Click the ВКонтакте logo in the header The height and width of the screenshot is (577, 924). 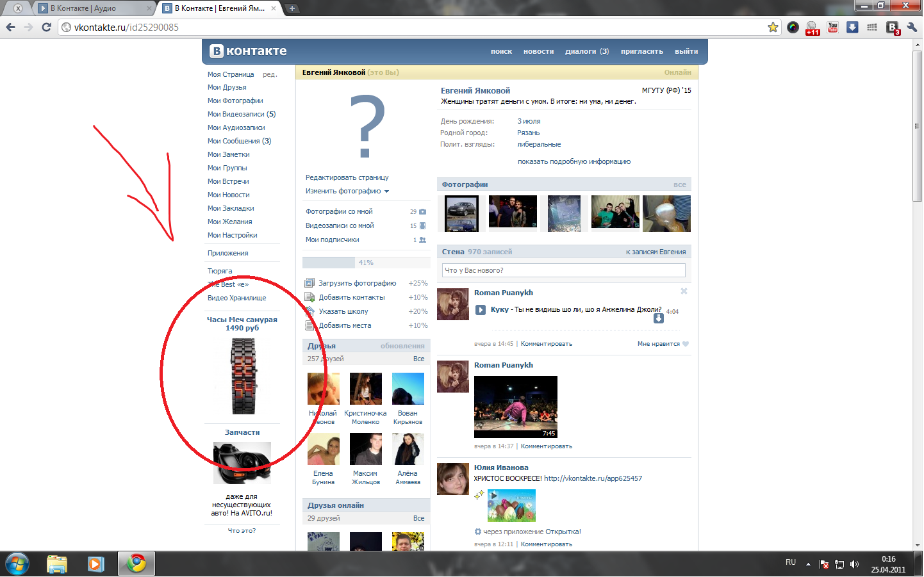[249, 51]
